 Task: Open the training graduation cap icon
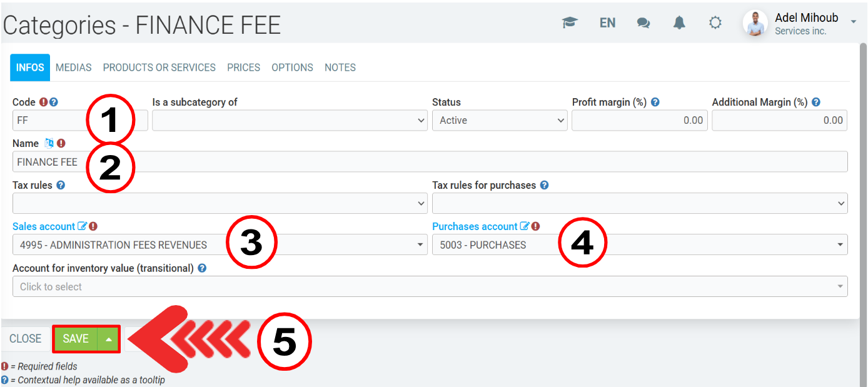click(569, 23)
